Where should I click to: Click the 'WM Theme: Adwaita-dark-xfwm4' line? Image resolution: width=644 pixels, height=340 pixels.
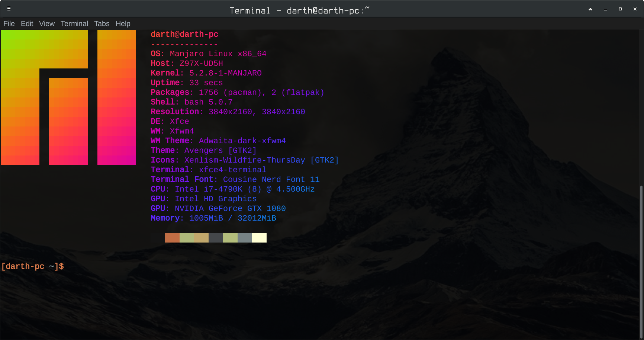click(218, 141)
